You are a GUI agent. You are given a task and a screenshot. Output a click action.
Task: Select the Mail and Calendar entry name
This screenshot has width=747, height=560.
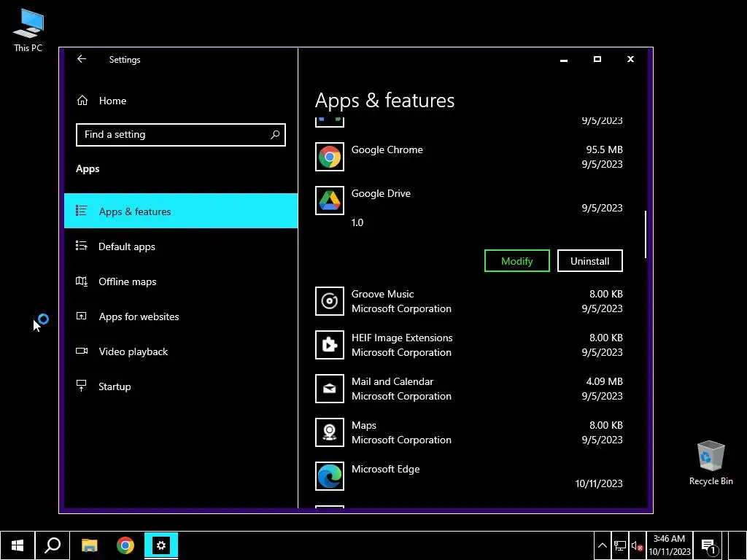pyautogui.click(x=392, y=381)
